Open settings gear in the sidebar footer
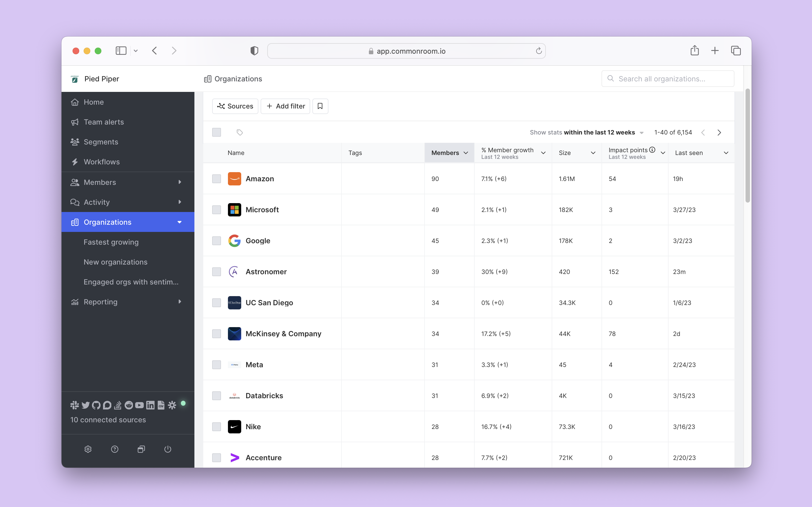812x507 pixels. (x=88, y=449)
